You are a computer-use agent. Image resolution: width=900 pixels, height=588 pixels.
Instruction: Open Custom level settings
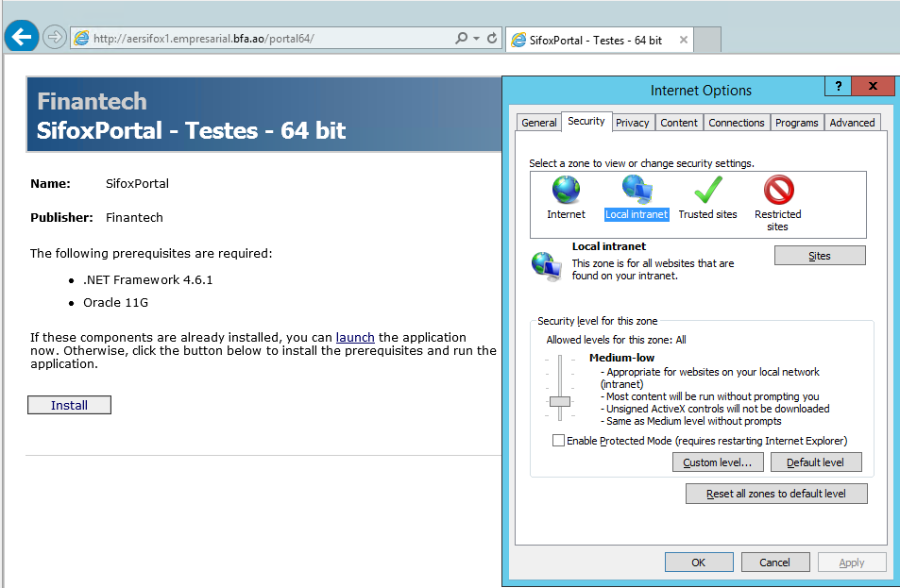point(718,462)
